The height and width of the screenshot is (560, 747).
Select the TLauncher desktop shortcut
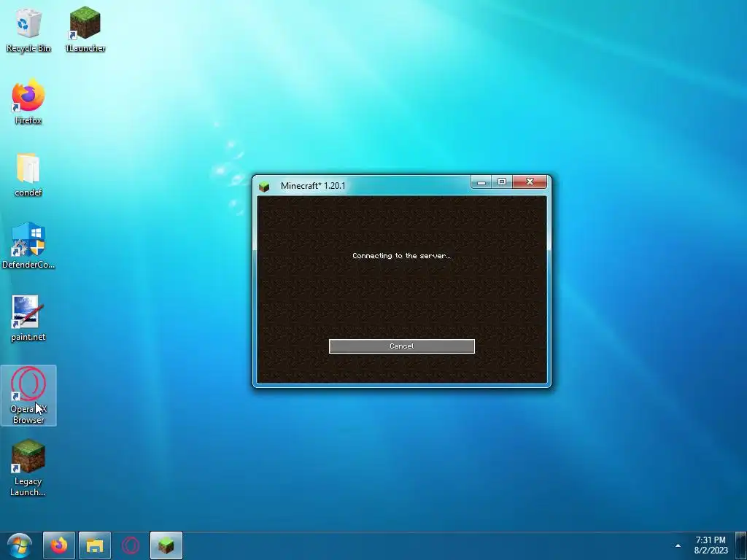click(85, 30)
